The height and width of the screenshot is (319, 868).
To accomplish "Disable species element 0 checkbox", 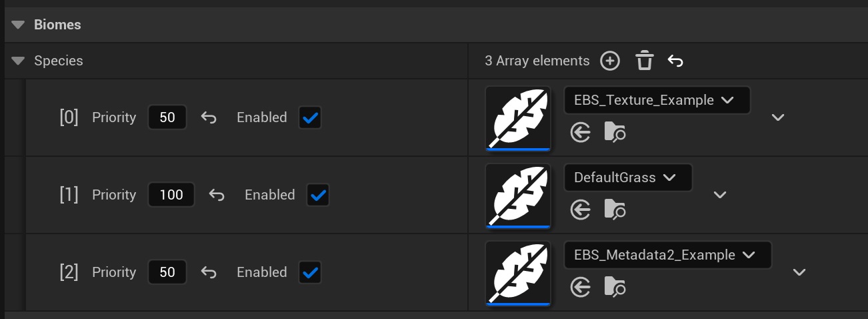I will [310, 118].
